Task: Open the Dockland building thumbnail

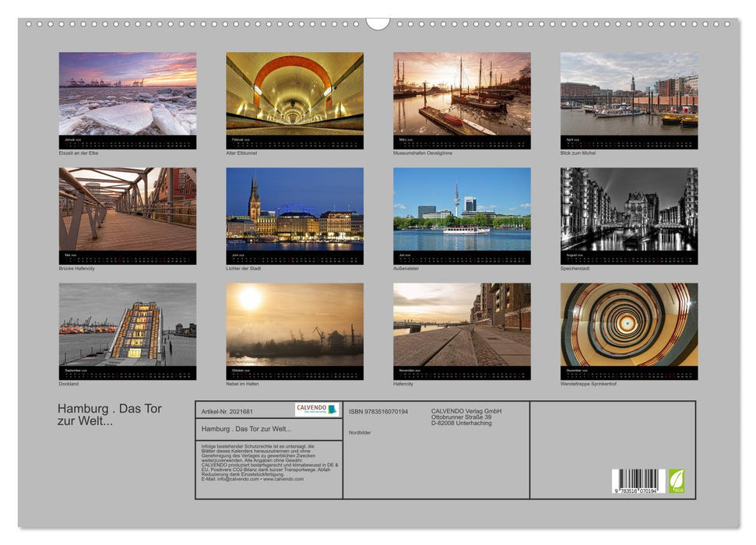Action: (x=128, y=325)
